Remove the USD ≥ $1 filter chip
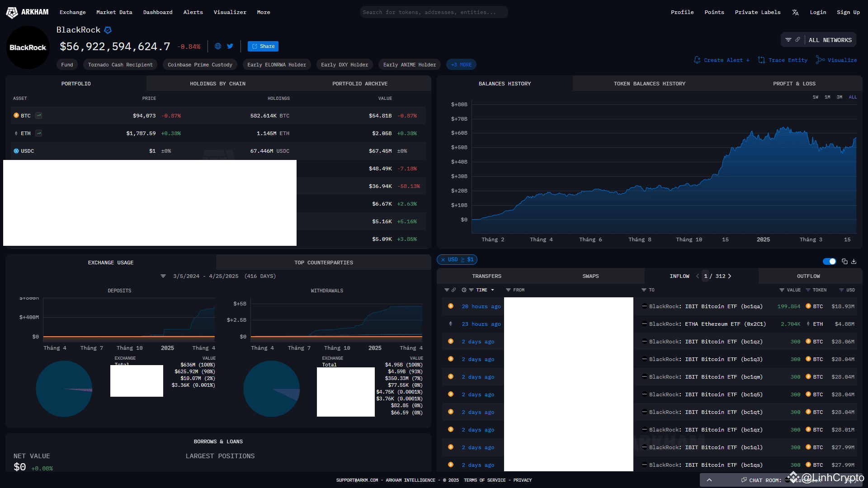 pyautogui.click(x=444, y=259)
